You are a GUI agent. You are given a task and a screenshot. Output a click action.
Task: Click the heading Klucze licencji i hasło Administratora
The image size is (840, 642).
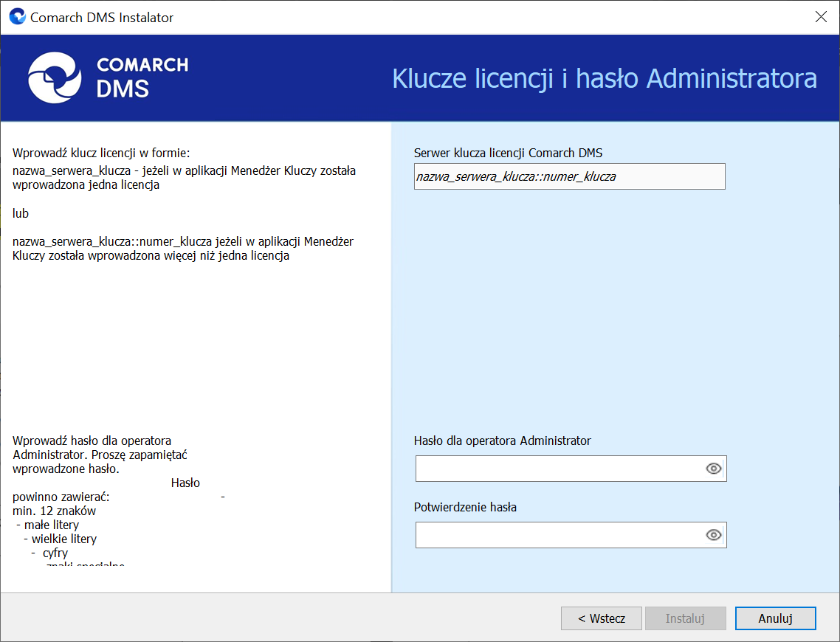point(605,78)
